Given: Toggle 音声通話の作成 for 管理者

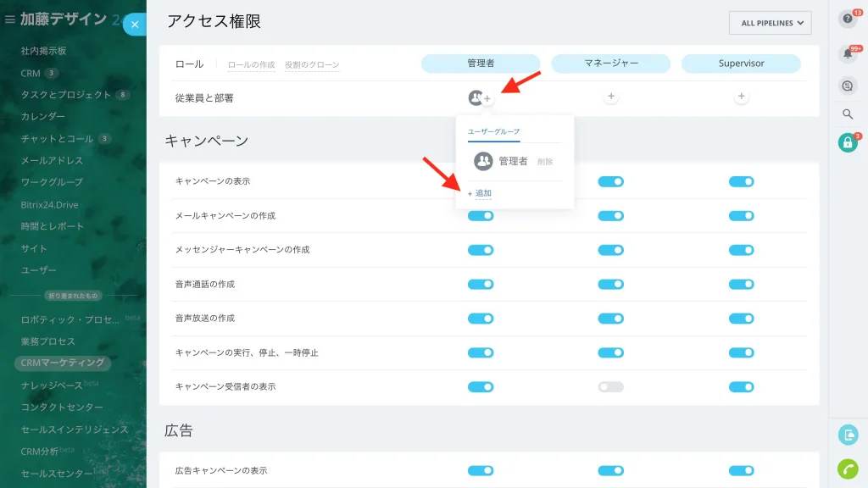Looking at the screenshot, I should point(481,285).
